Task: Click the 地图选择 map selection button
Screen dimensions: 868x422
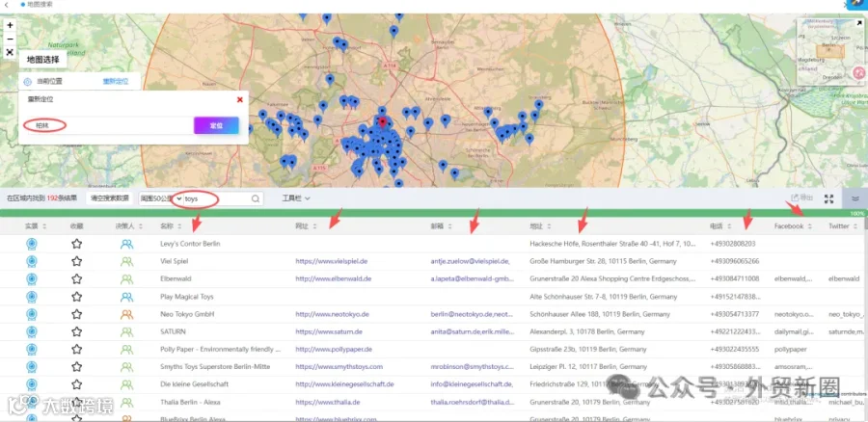Action: pos(43,59)
